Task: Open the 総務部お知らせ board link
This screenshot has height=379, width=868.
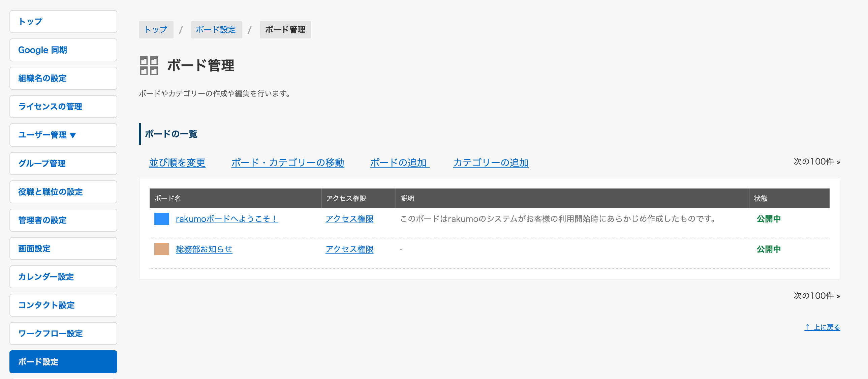Action: point(204,249)
